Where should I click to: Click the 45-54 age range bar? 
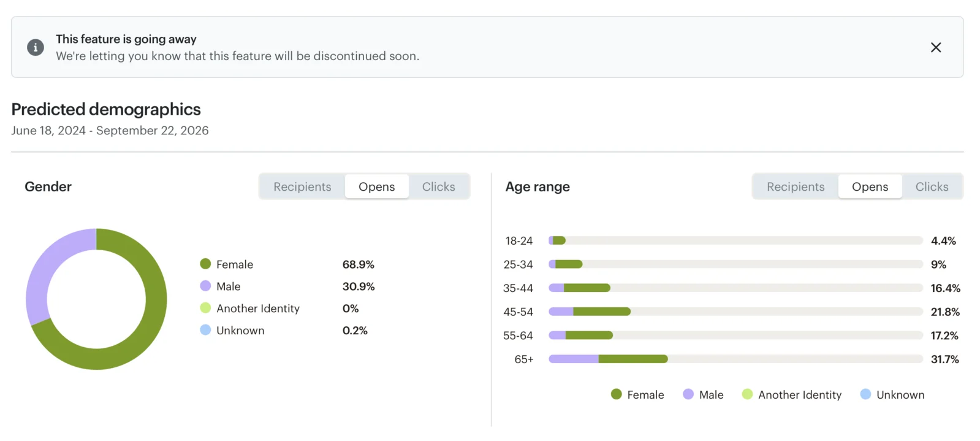coord(735,312)
